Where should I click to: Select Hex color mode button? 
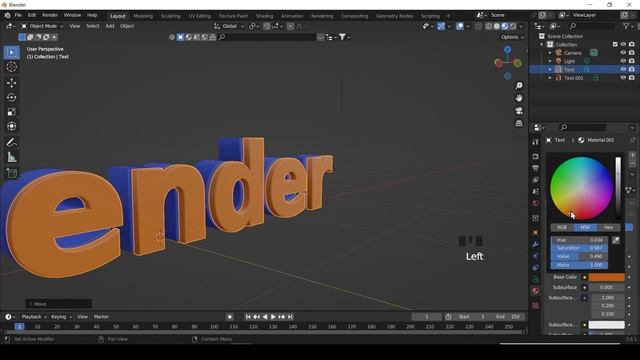[x=609, y=227]
